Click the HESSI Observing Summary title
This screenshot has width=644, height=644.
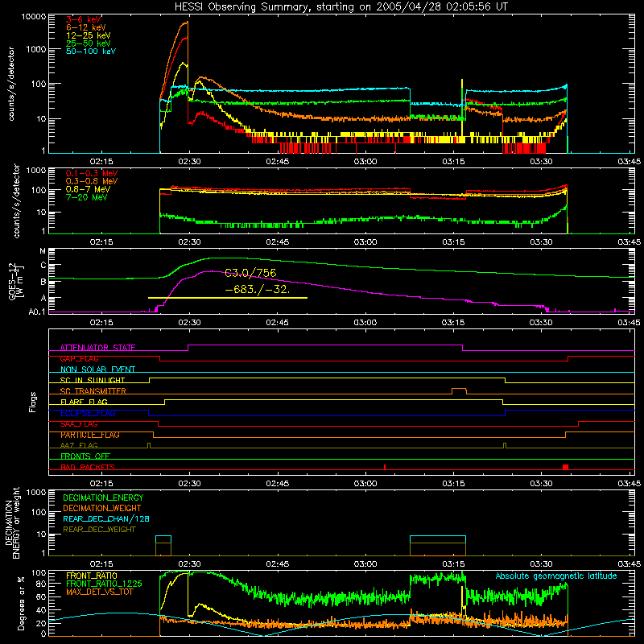coord(341,6)
